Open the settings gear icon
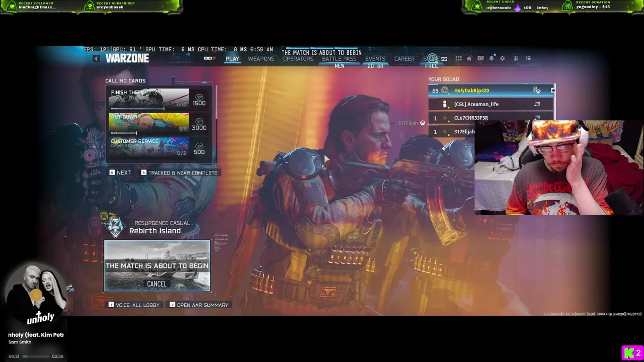 [502, 58]
